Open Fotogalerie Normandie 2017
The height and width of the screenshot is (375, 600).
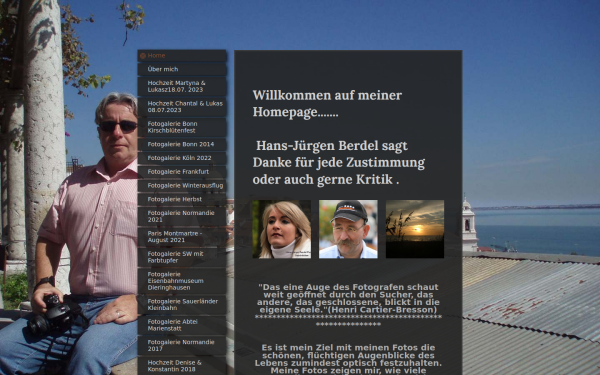(182, 346)
